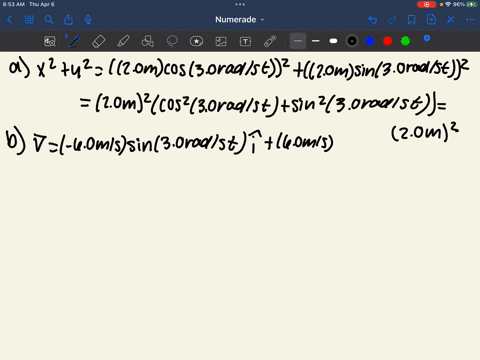Tap the three dots multitasking handle
Screen dimensions: 480x360
[240, 4]
